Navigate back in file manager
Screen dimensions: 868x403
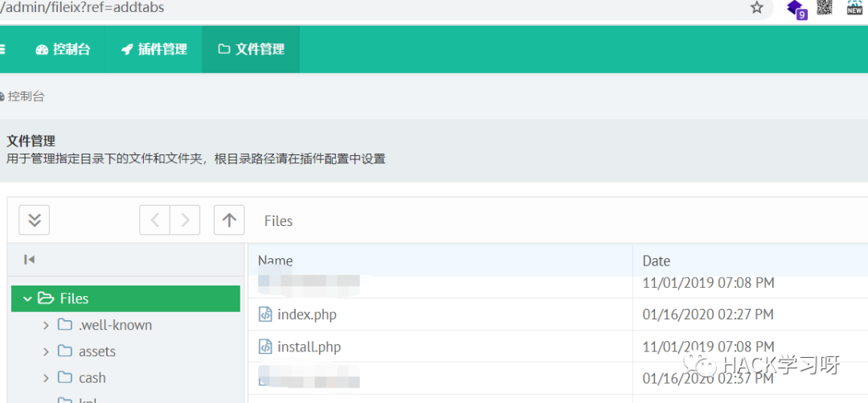pyautogui.click(x=155, y=220)
